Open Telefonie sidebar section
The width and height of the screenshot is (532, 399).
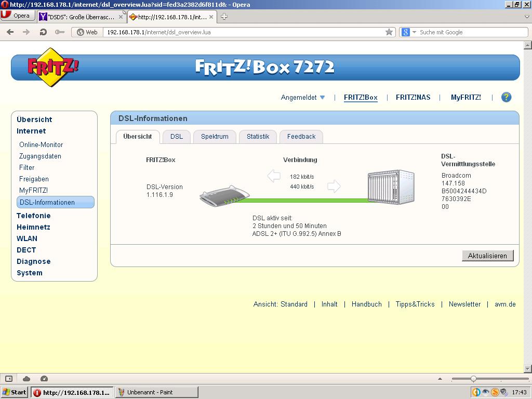point(34,216)
